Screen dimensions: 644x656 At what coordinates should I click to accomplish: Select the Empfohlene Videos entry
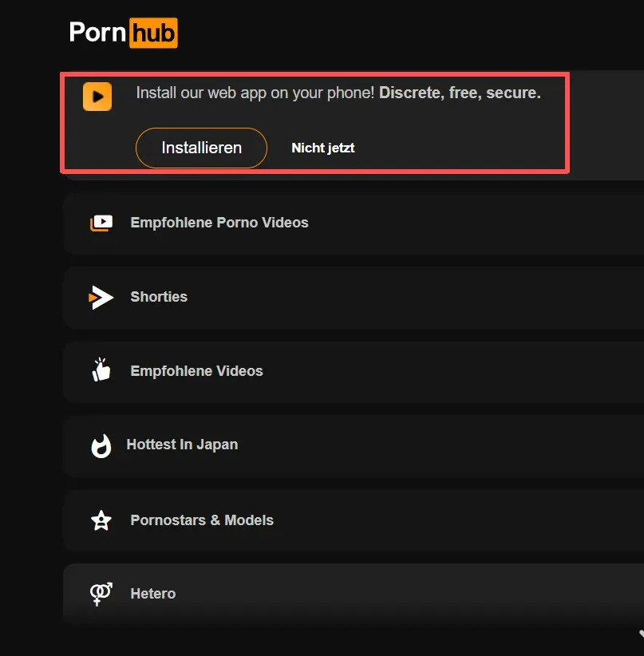click(354, 372)
